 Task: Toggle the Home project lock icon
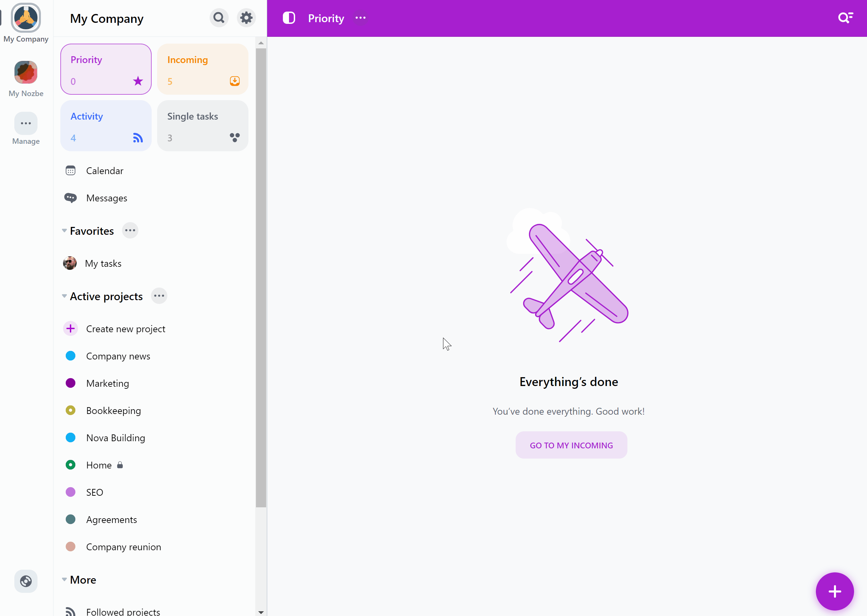pos(120,465)
